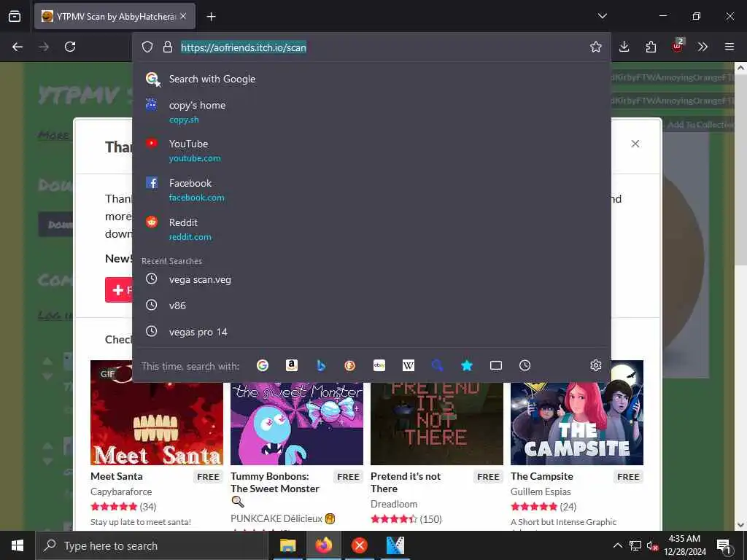This screenshot has height=560, width=747.
Task: Search this time with Wikipedia
Action: tap(409, 365)
